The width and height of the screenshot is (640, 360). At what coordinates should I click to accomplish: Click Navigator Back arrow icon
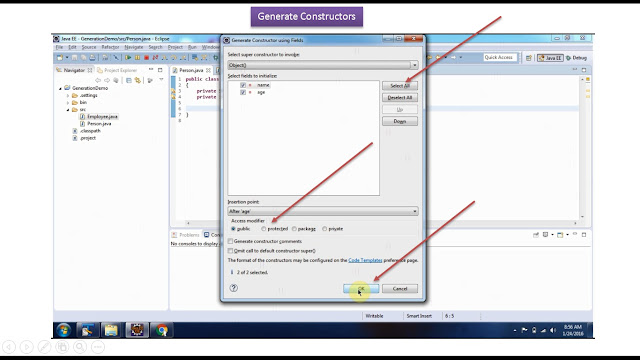tap(98, 80)
